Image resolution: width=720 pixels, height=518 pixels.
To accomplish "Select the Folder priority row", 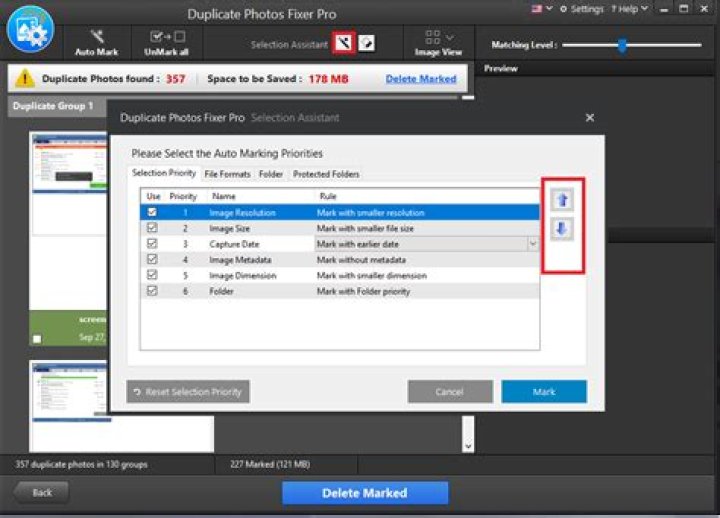I will pos(340,291).
